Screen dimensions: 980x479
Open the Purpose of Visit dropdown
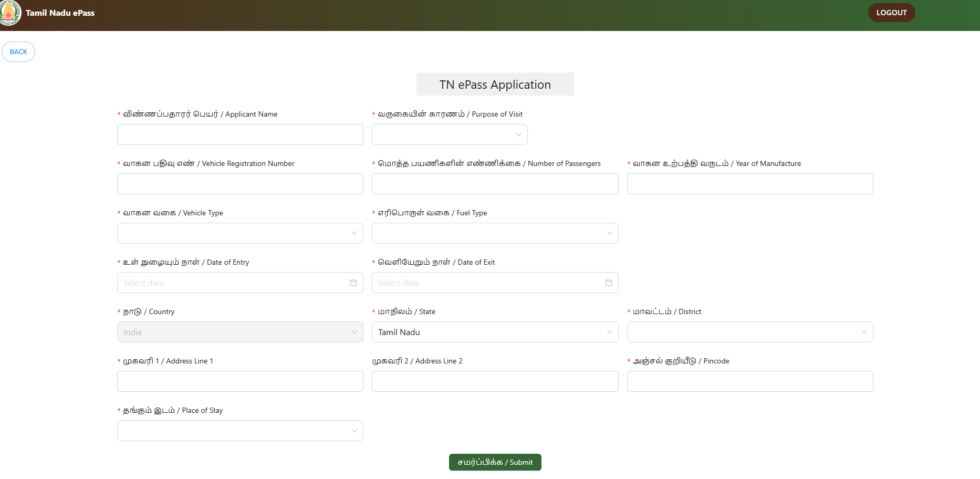[x=450, y=134]
